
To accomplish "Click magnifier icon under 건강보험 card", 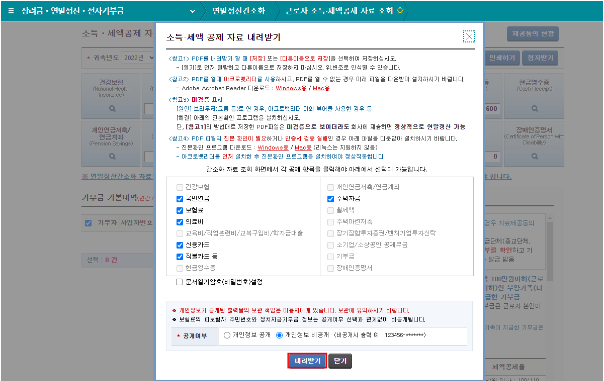I will click(x=112, y=109).
